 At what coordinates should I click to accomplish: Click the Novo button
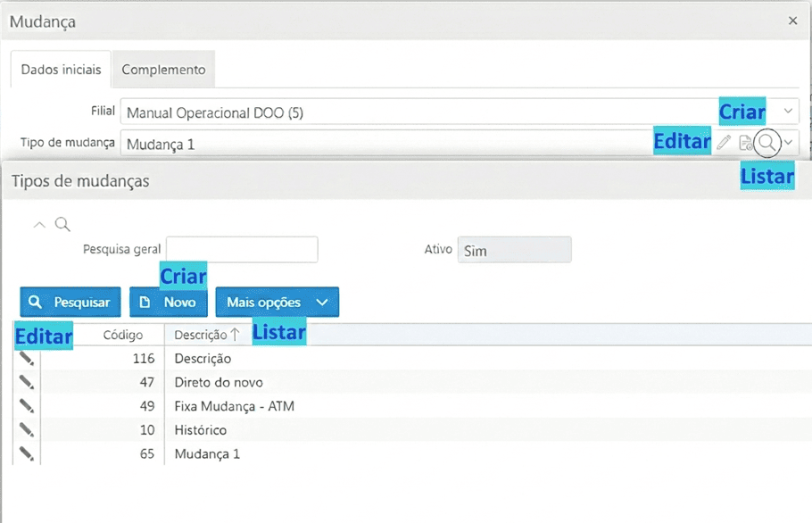[169, 303]
